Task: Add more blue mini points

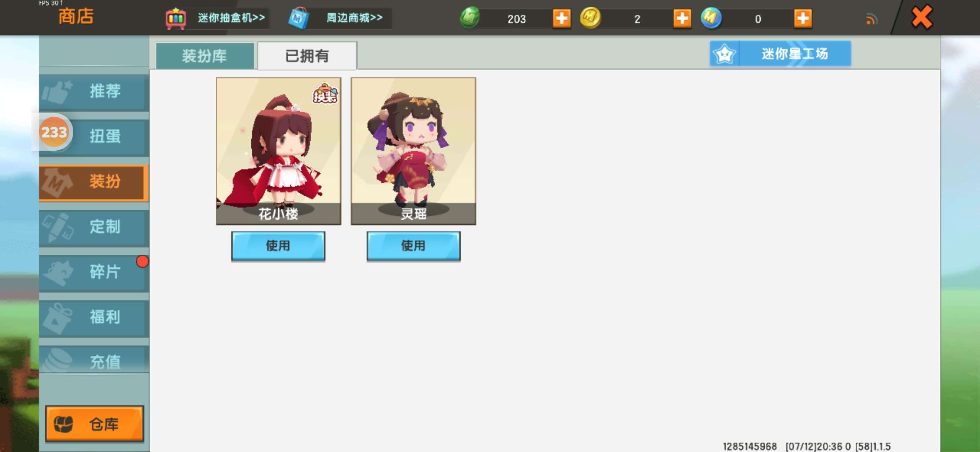Action: [802, 18]
